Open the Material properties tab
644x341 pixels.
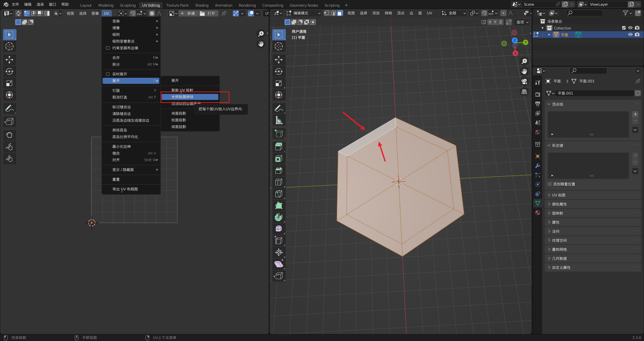click(x=538, y=213)
